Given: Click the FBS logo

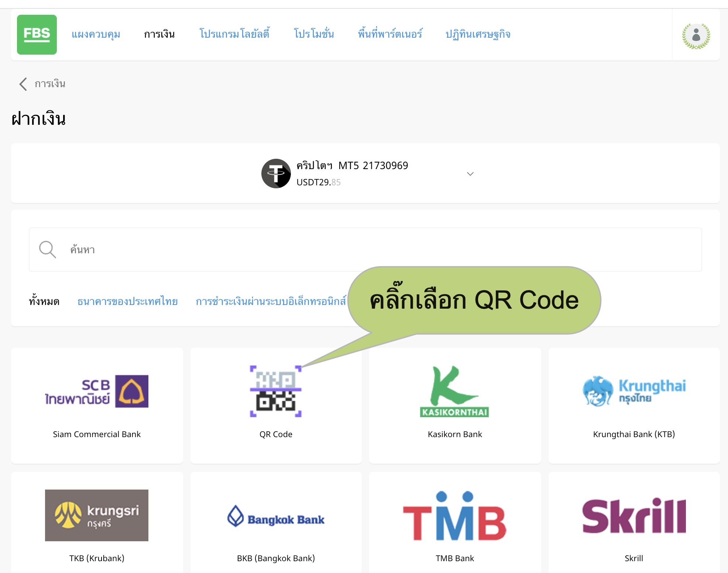Looking at the screenshot, I should point(37,35).
